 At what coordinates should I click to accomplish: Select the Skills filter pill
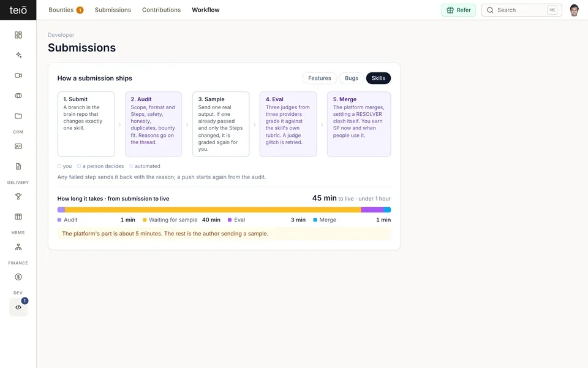379,78
